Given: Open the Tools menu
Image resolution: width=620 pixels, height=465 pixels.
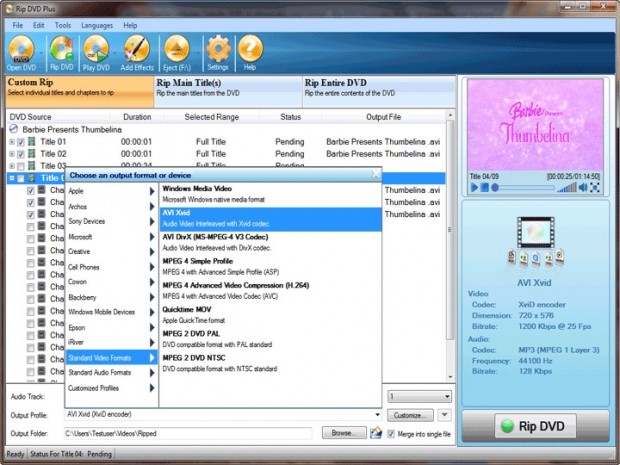Looking at the screenshot, I should click(x=62, y=25).
